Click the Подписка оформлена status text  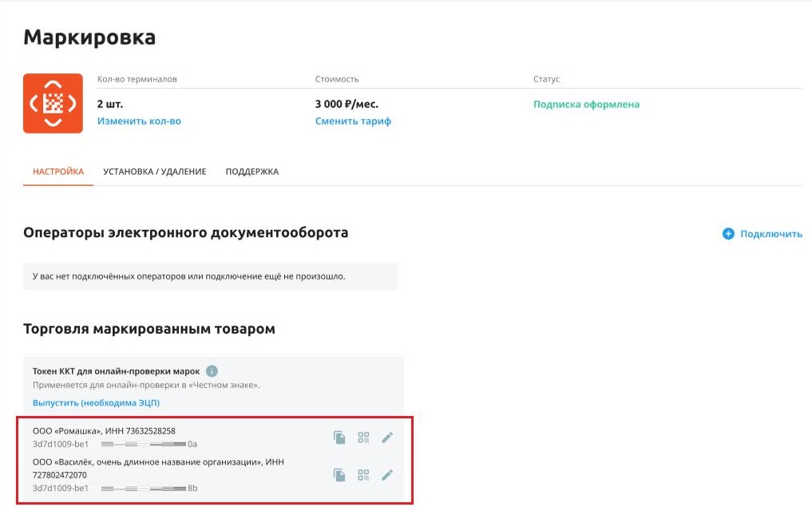pyautogui.click(x=586, y=104)
